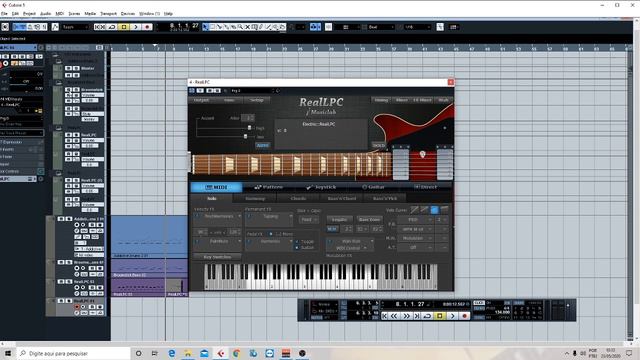640x360 pixels.
Task: Toggle the 1-2 Mono checkbox
Action: pyautogui.click(x=271, y=234)
